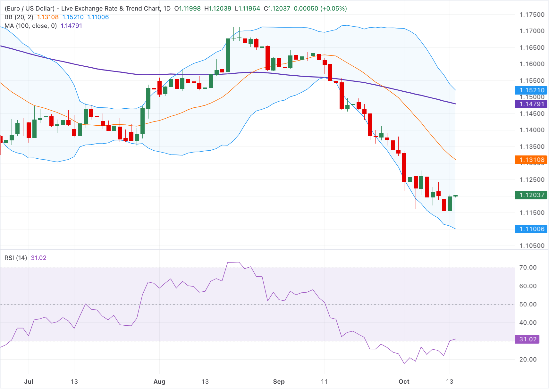Click the Euro / US Dollar chart title
The height and width of the screenshot is (392, 549).
pyautogui.click(x=88, y=9)
